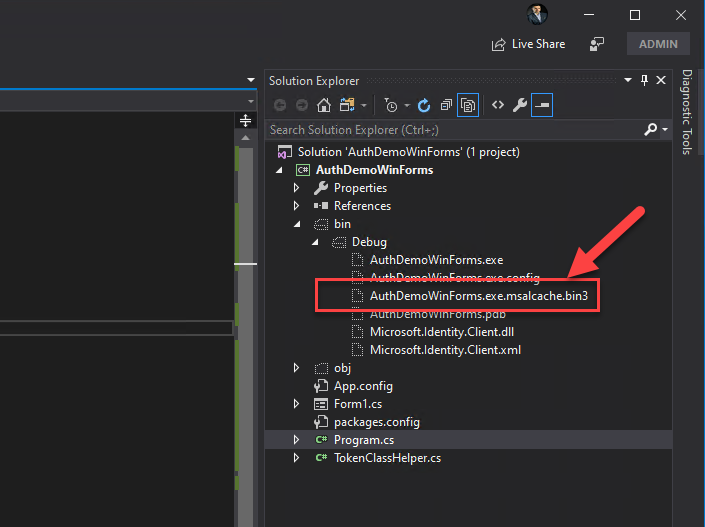Click the References icon in tree
Image resolution: width=705 pixels, height=527 pixels.
321,206
